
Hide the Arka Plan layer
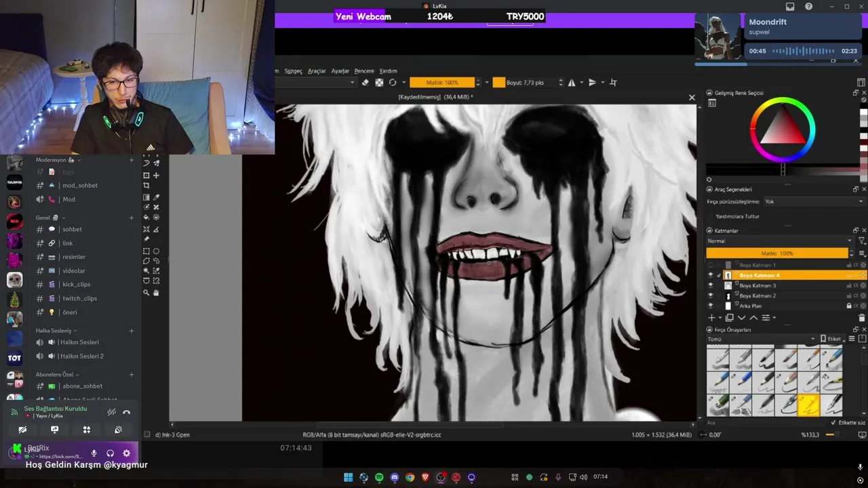click(711, 306)
